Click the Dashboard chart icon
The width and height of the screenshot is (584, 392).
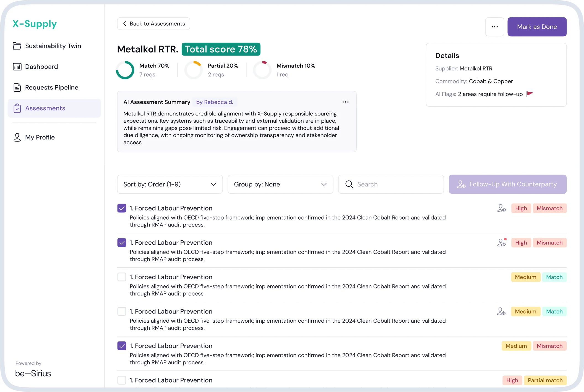(17, 67)
